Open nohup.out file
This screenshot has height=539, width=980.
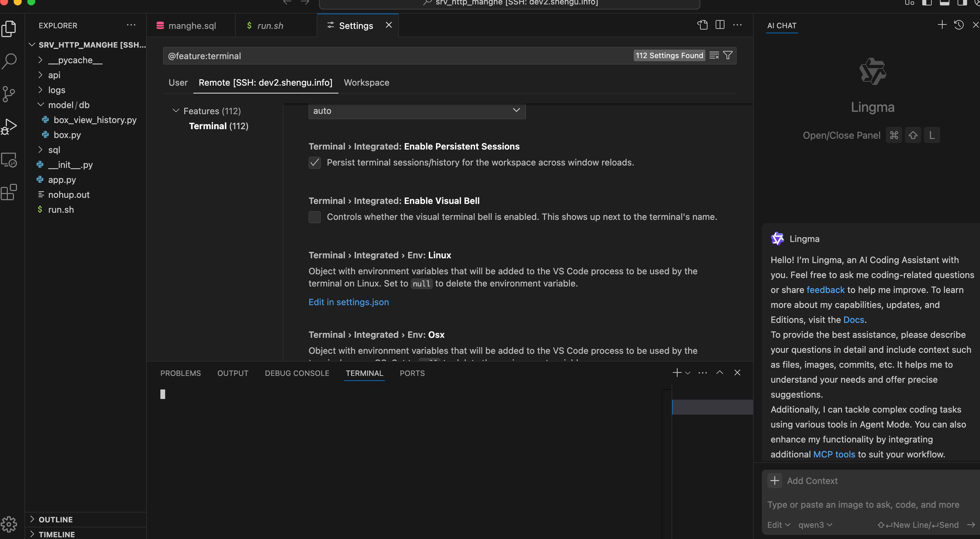pyautogui.click(x=69, y=194)
